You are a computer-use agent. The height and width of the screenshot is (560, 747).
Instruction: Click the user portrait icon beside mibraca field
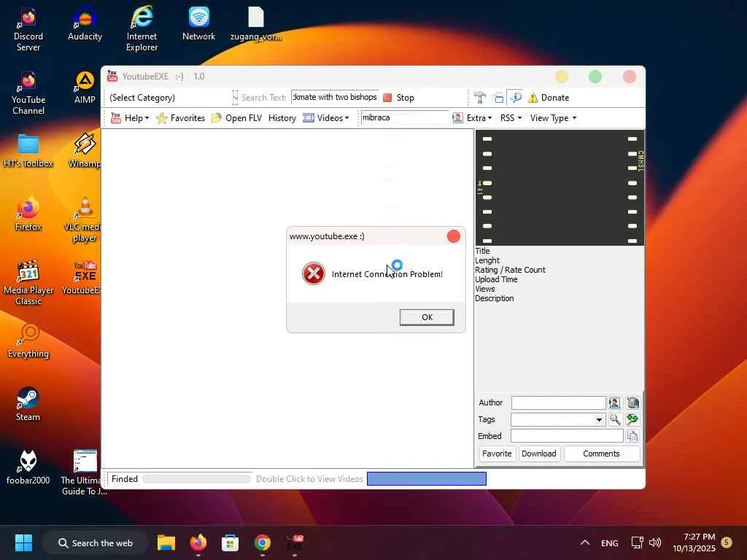click(x=457, y=117)
